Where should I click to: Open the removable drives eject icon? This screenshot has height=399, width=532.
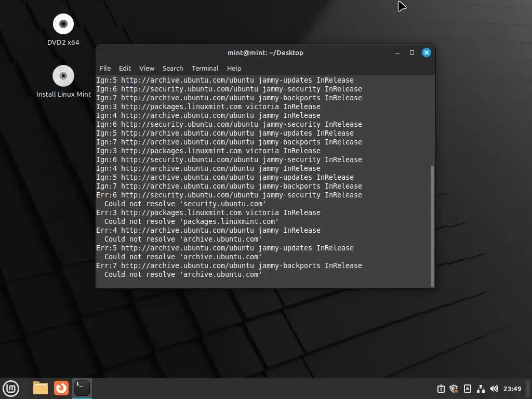coord(467,389)
